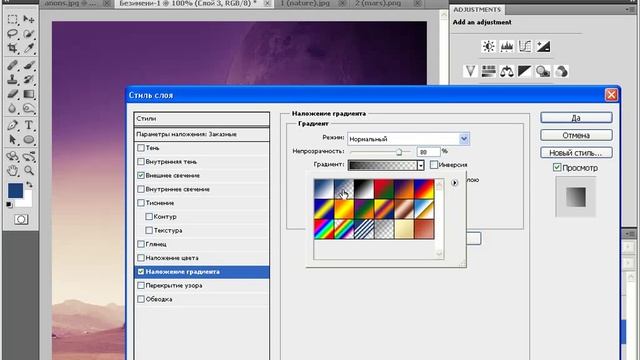Add Brightness/Contrast adjustment

click(x=488, y=46)
